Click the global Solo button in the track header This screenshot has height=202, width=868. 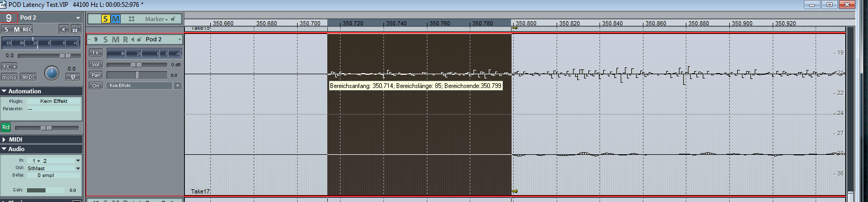click(x=105, y=19)
